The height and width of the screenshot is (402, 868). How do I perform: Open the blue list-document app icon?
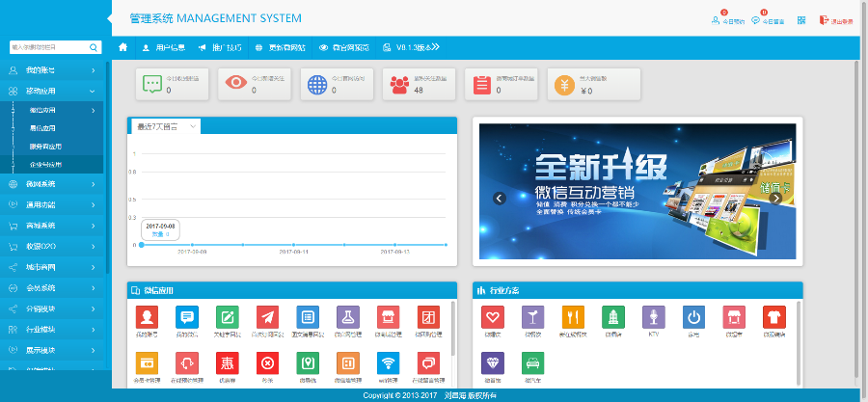click(308, 317)
